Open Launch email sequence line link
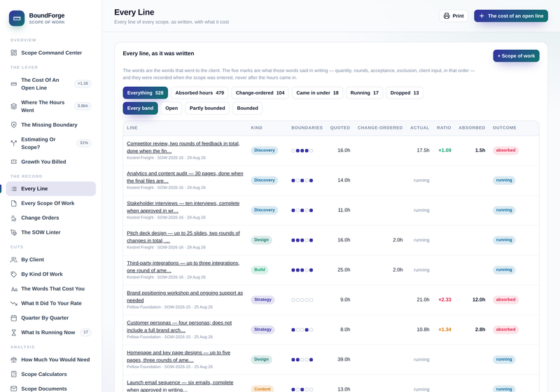This screenshot has height=392, width=560. [180, 386]
